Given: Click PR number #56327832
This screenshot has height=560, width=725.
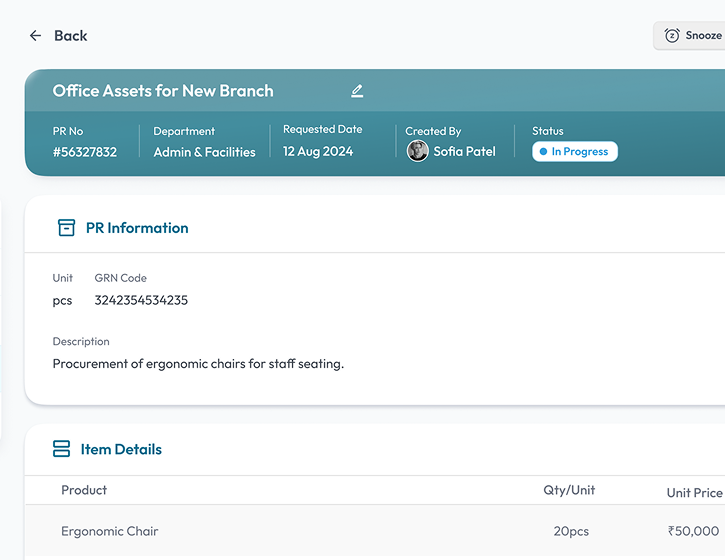Looking at the screenshot, I should pos(85,152).
